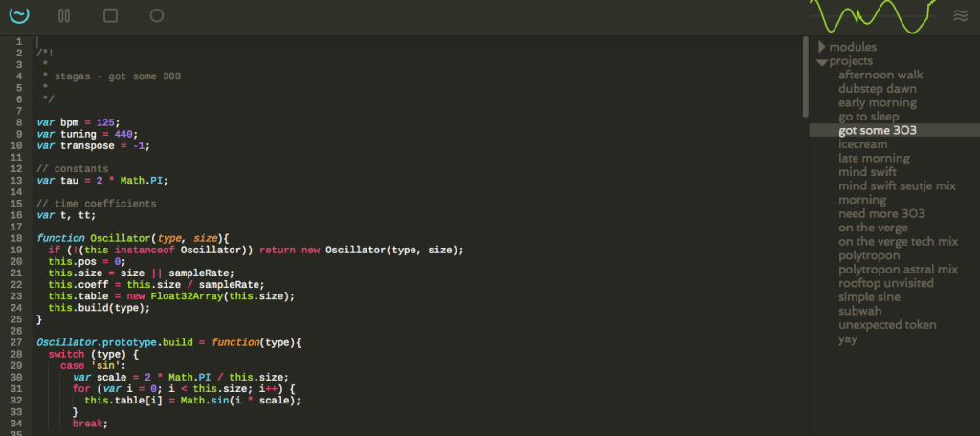980x436 pixels.
Task: Open the polytropon astral mix project
Action: [x=898, y=269]
